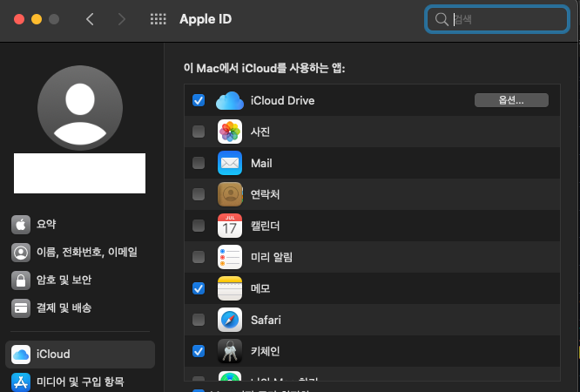Click the Safari label
This screenshot has height=392, width=580.
[266, 320]
